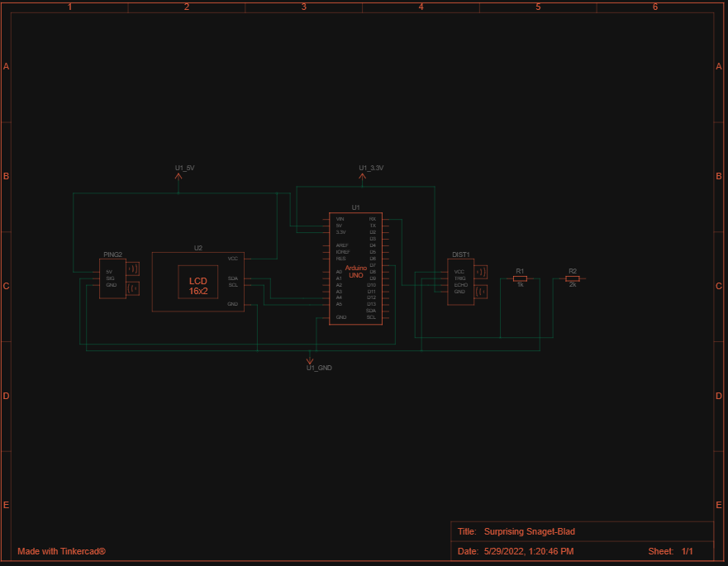Click column number 6 on top border

click(x=655, y=7)
